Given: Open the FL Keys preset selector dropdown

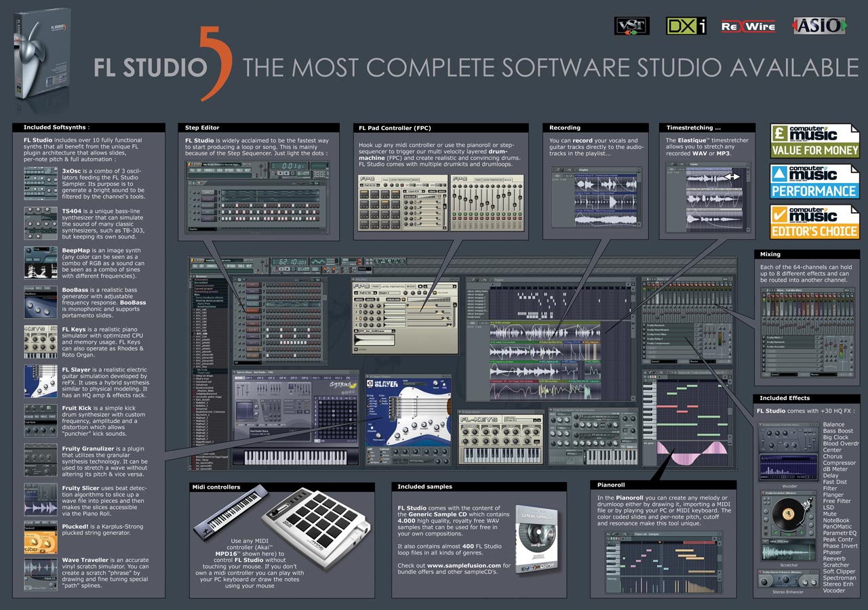Looking at the screenshot, I should (521, 420).
